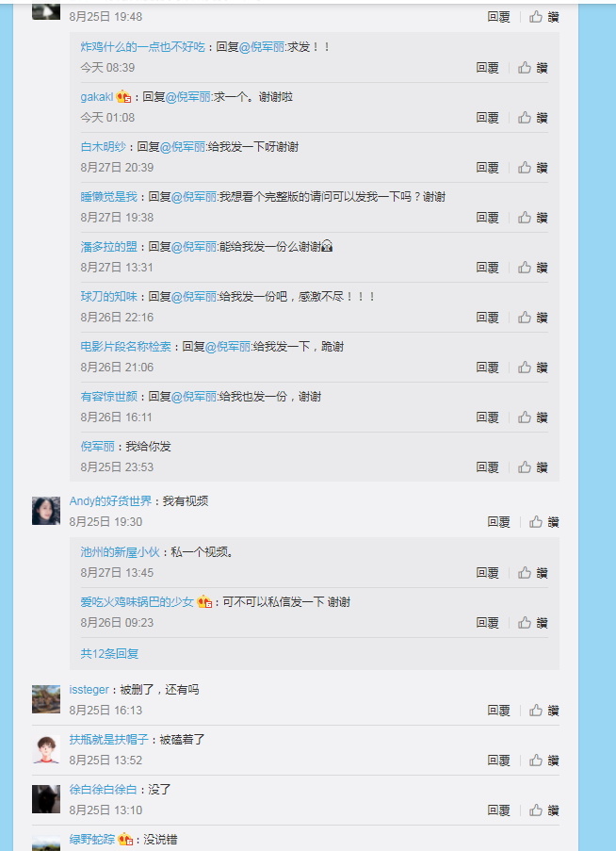The image size is (616, 851).
Task: Open 扶瓶就是扶帽子's avatar image
Action: (x=46, y=749)
